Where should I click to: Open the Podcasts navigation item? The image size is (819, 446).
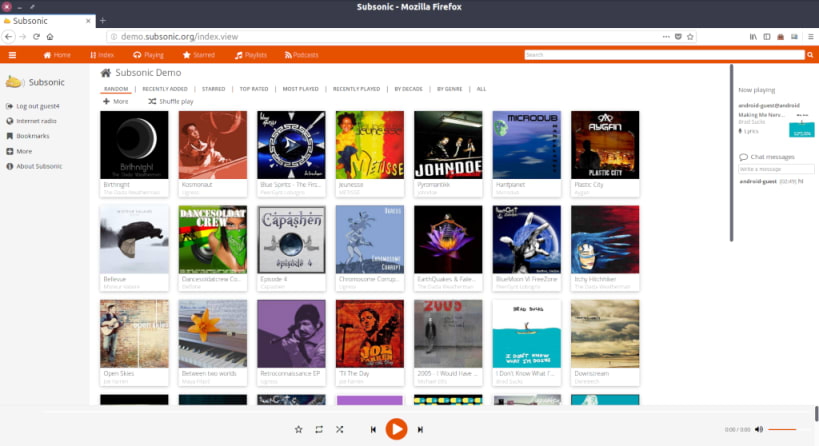(301, 55)
